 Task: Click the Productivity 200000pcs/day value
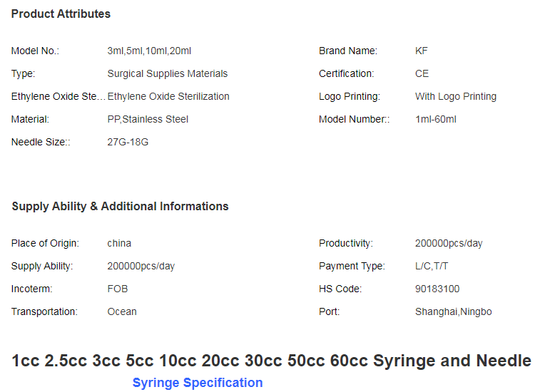click(449, 243)
